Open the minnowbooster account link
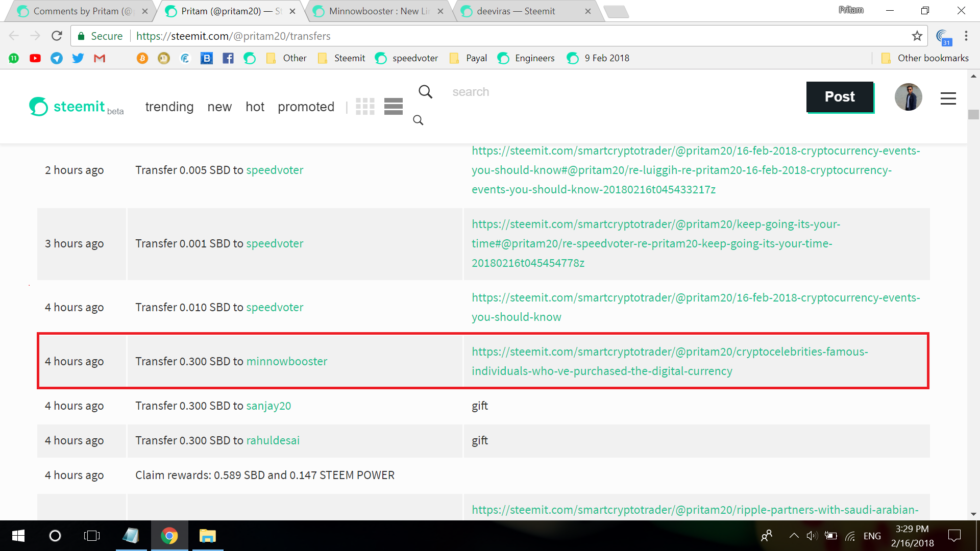The width and height of the screenshot is (980, 551). 287,361
